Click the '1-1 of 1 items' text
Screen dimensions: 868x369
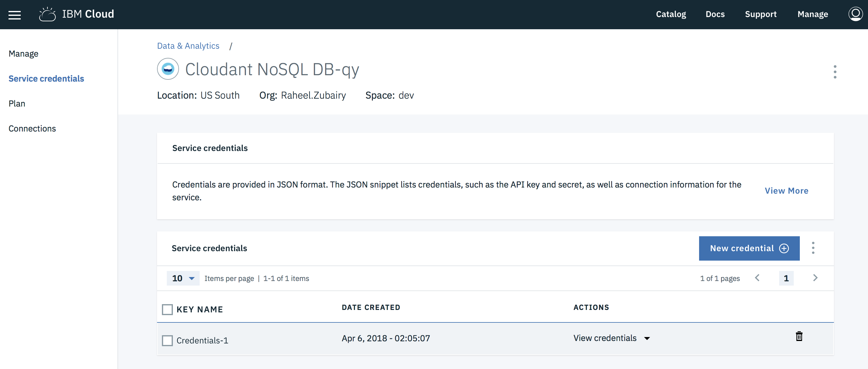[x=286, y=278]
